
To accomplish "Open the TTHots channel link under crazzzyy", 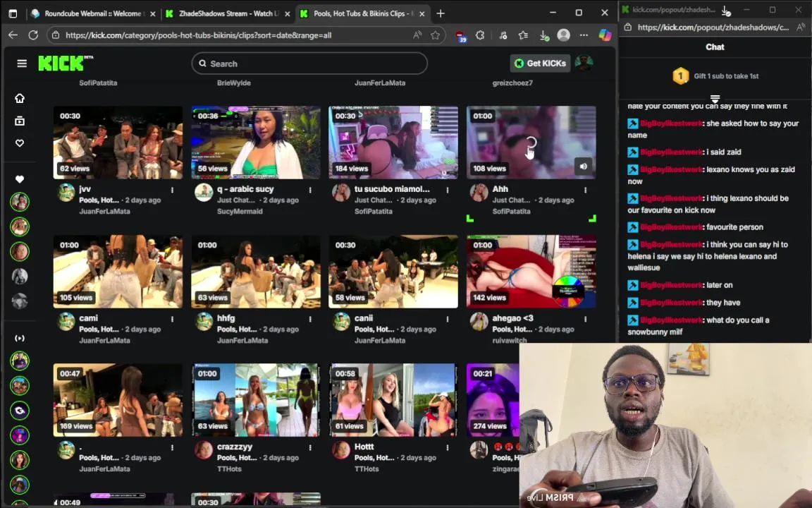I will click(x=229, y=469).
